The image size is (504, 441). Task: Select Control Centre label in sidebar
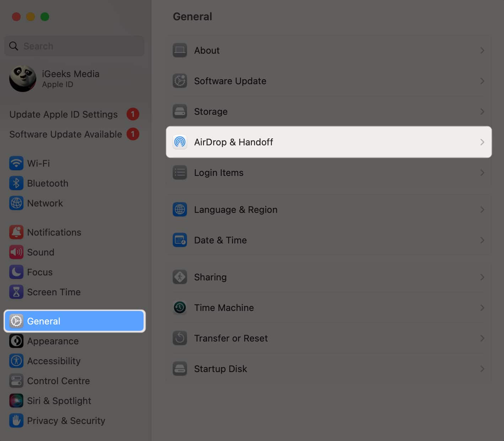[58, 381]
